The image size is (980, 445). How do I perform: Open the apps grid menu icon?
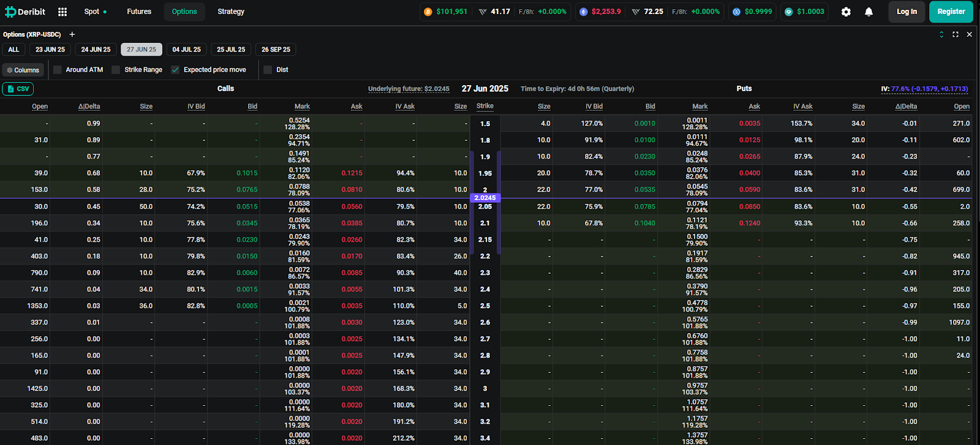(x=62, y=12)
